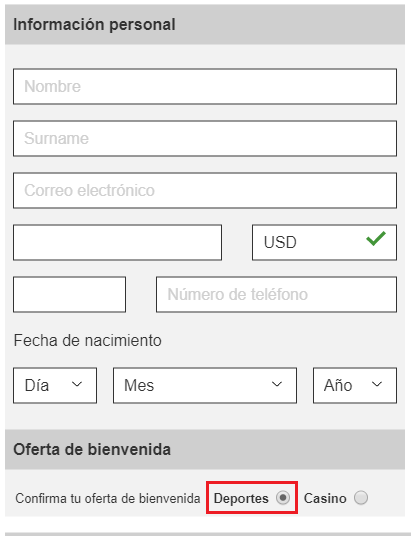Click the chevron arrow of Año selector
Image resolution: width=411 pixels, height=536 pixels.
pyautogui.click(x=377, y=384)
